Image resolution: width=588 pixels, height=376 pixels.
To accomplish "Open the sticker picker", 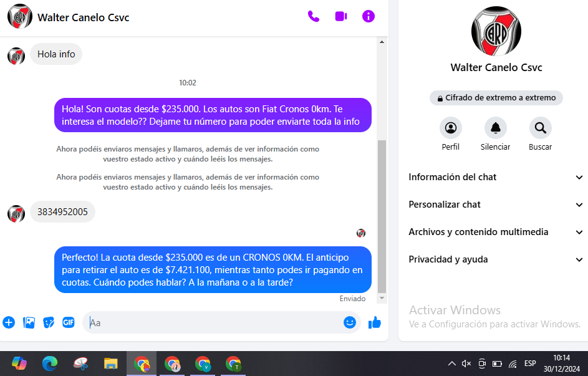I will (49, 322).
